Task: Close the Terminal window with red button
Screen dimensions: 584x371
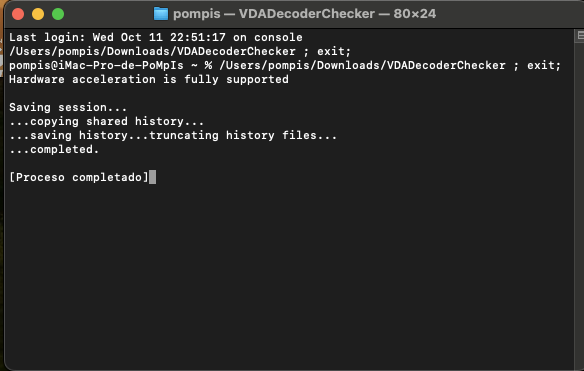Action: tap(18, 14)
